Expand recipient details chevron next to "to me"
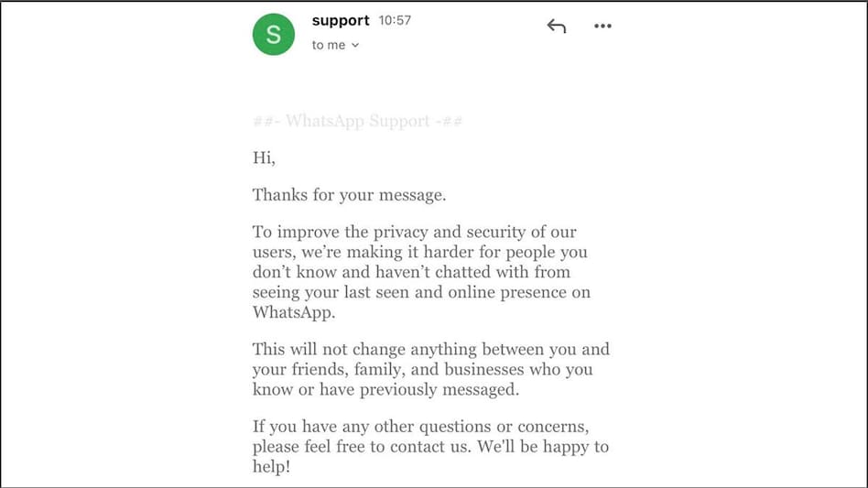 click(x=356, y=46)
